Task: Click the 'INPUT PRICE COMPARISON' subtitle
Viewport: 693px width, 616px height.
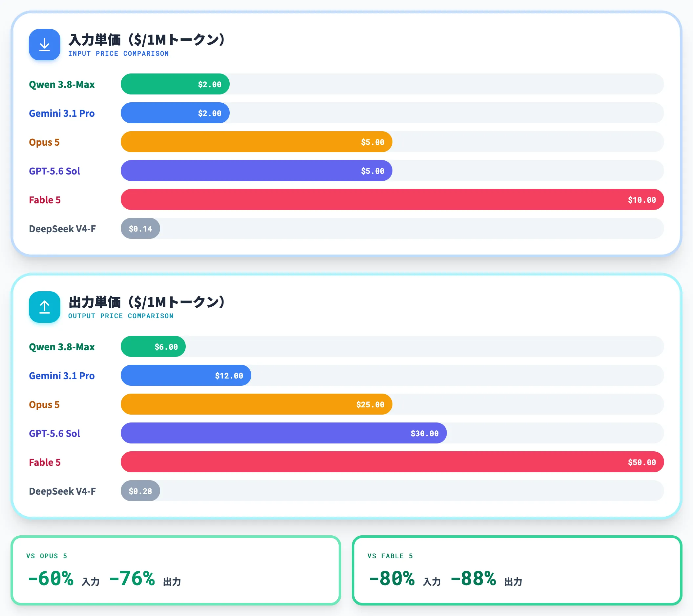Action: coord(118,53)
